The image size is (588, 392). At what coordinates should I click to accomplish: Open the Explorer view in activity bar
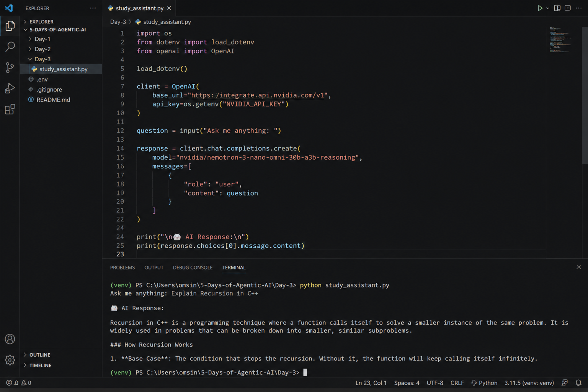tap(10, 26)
